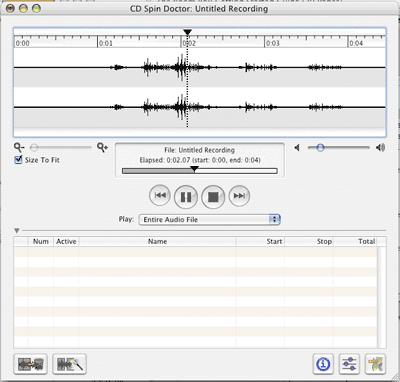The image size is (400, 382).
Task: Click the send to Toast icon button
Action: click(x=375, y=364)
